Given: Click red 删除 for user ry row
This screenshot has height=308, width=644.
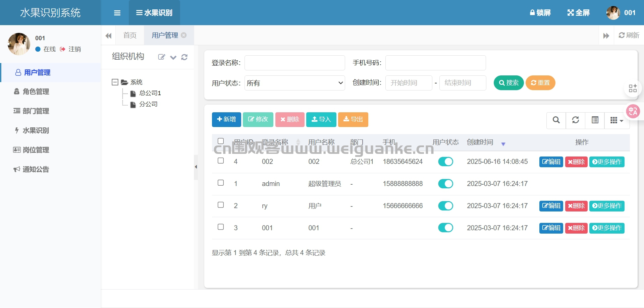Looking at the screenshot, I should [x=576, y=206].
